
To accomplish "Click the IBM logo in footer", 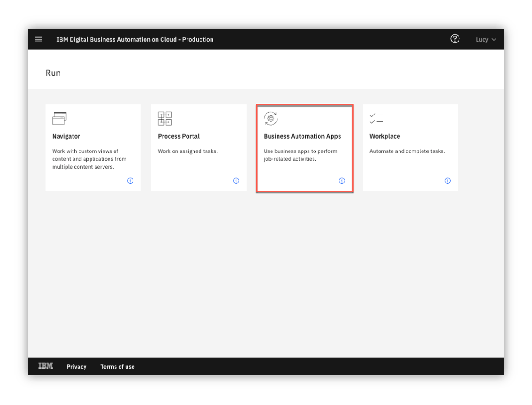I will (45, 366).
